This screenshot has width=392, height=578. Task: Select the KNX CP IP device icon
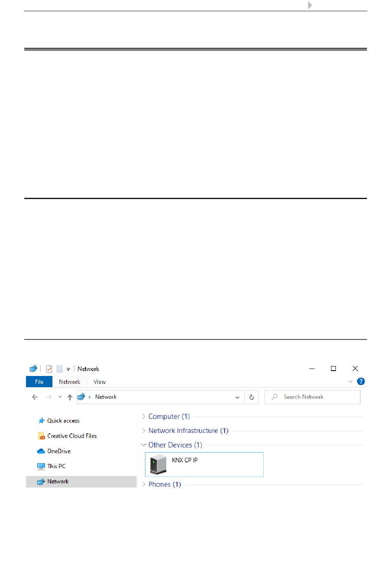[158, 464]
